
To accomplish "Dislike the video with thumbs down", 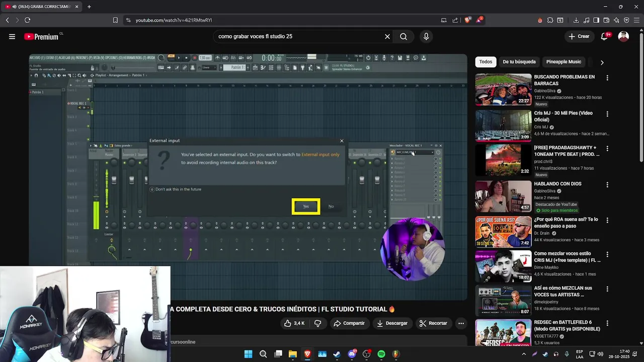I will [x=317, y=323].
